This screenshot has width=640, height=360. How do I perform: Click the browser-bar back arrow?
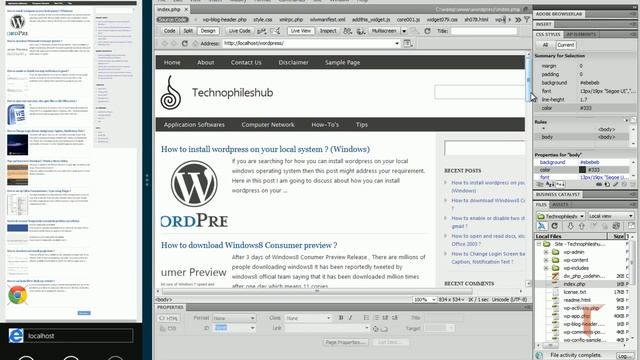pos(164,43)
